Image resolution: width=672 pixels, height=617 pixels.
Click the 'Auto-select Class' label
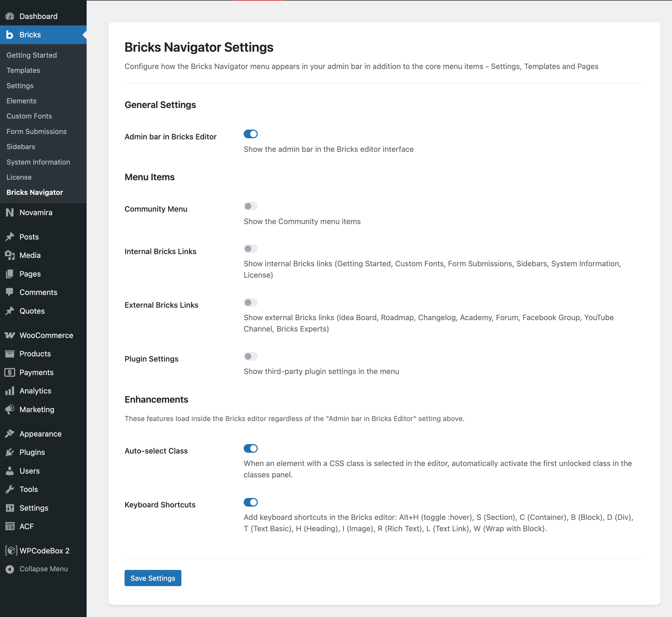click(x=156, y=451)
